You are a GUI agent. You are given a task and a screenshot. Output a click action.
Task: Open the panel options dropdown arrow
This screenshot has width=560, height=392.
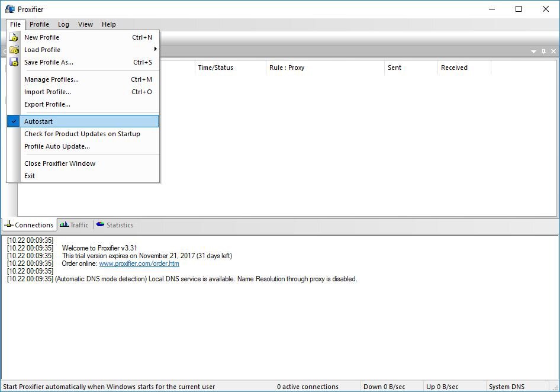click(x=533, y=52)
